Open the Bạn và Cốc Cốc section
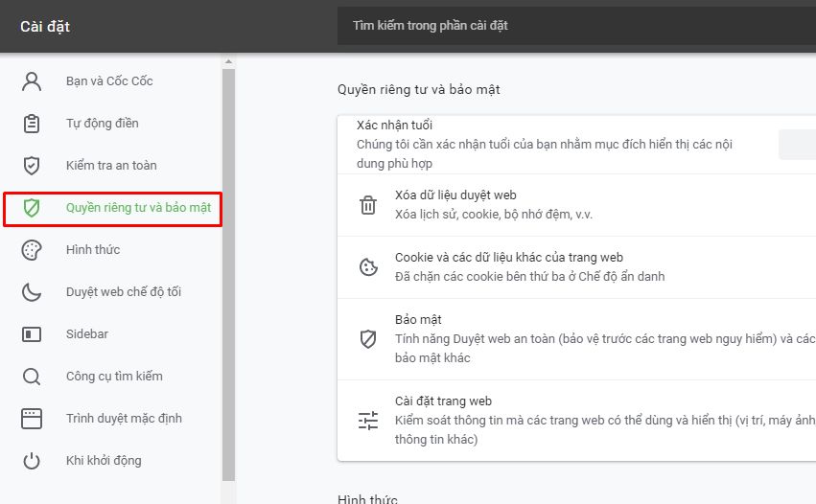 pos(109,81)
